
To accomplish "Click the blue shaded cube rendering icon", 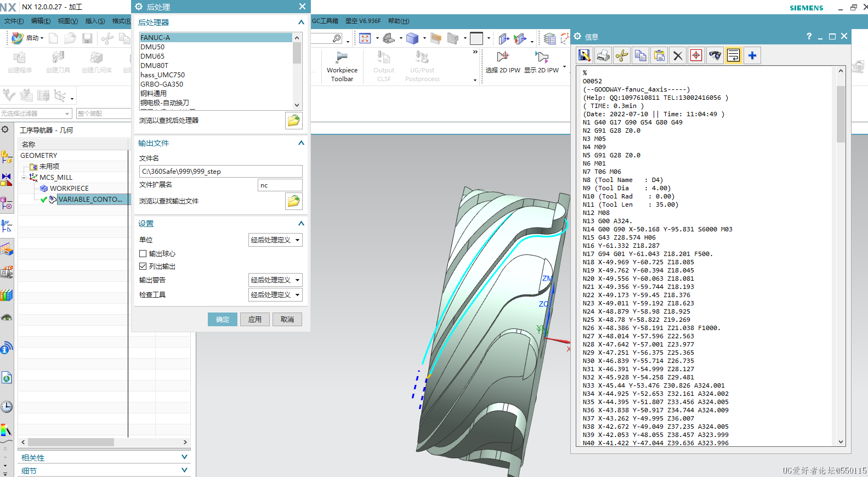I will [x=412, y=38].
